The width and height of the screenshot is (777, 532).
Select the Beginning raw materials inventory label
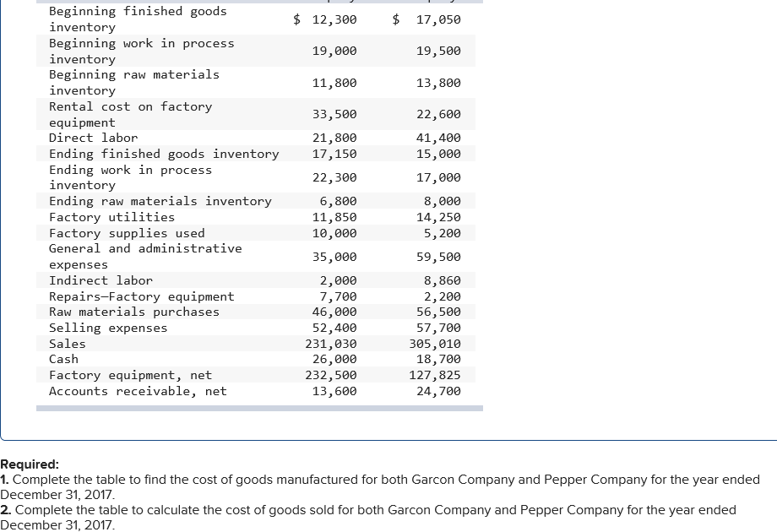click(133, 82)
